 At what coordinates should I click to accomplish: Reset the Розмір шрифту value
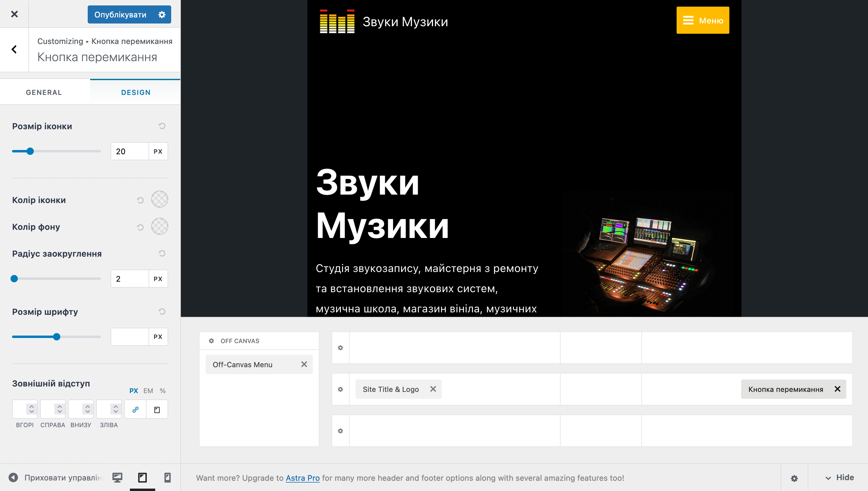pos(162,311)
